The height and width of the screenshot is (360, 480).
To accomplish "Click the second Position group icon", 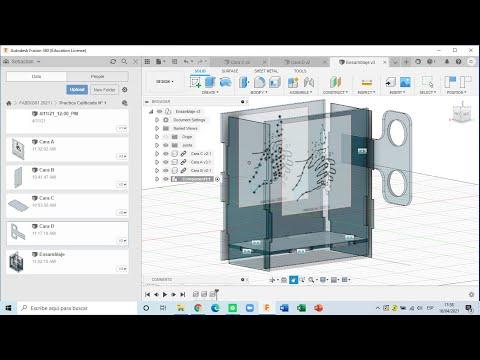I will 466,82.
